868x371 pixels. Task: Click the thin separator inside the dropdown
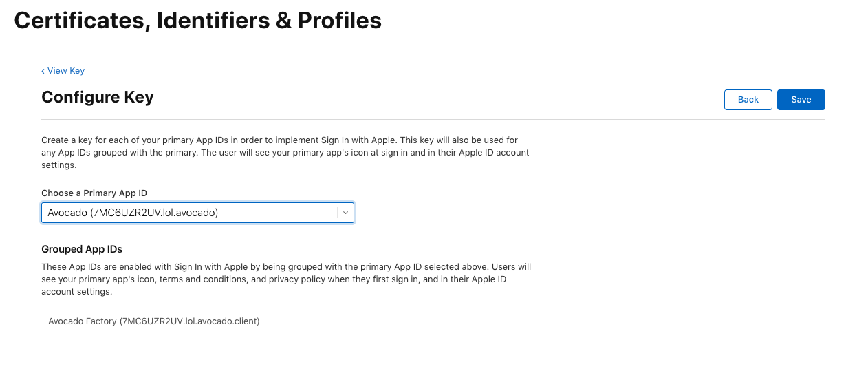[338, 213]
